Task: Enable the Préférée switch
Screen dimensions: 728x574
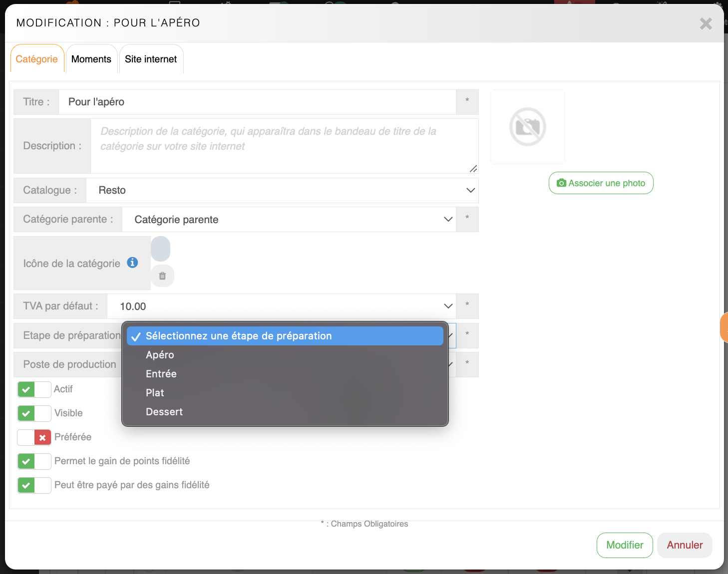Action: 34,437
